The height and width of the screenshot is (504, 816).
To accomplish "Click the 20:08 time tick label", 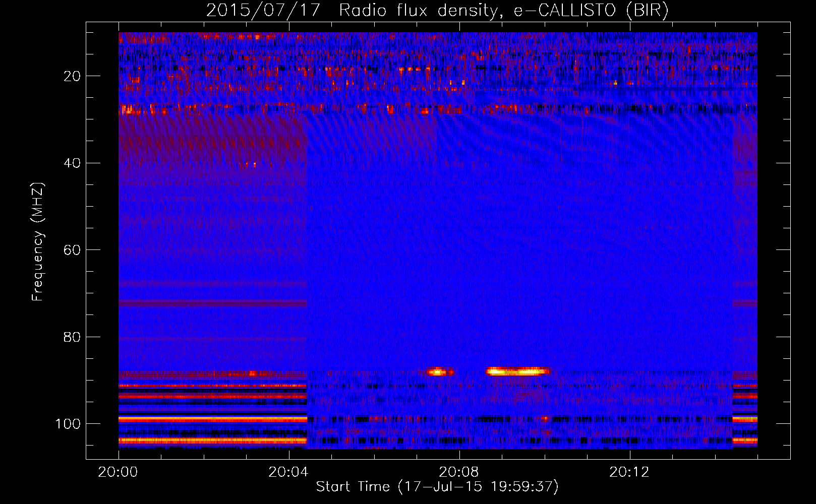I will [458, 472].
